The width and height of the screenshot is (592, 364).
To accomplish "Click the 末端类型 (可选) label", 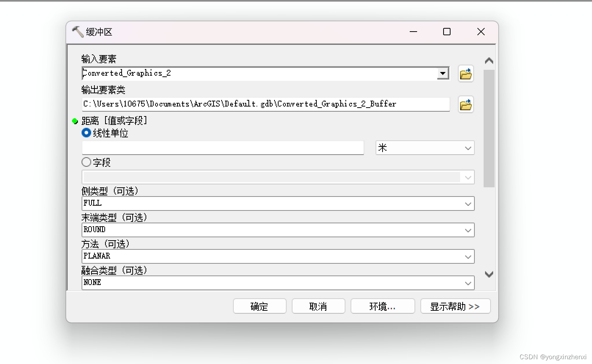I will point(114,217).
